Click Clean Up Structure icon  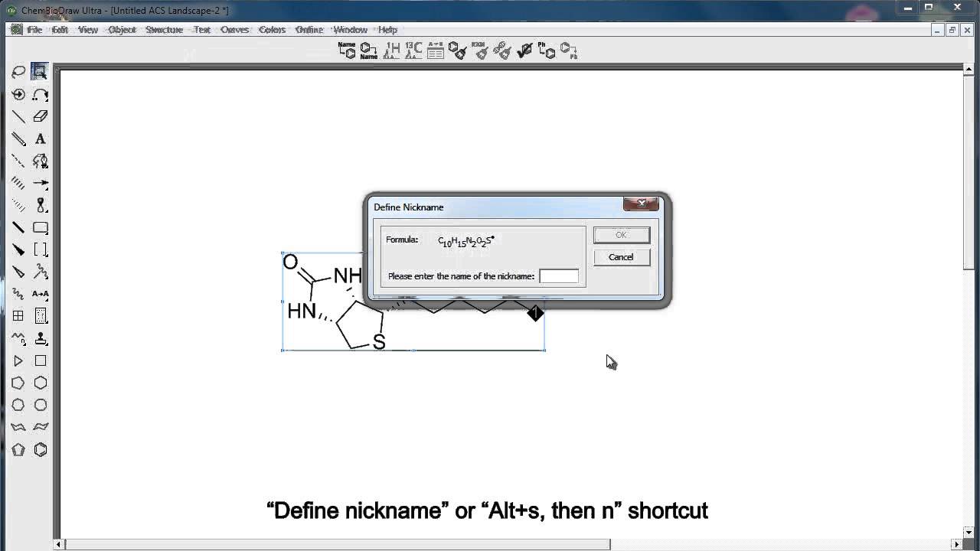(x=458, y=51)
